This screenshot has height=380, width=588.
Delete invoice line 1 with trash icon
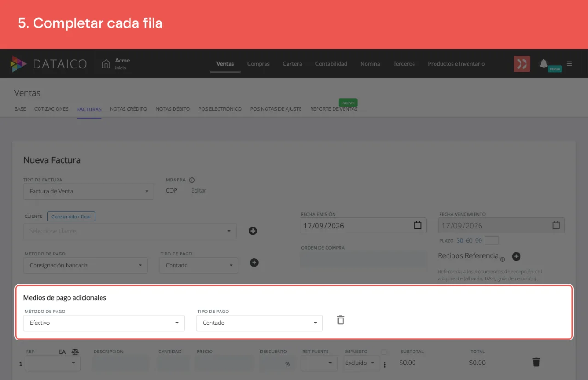(x=536, y=362)
